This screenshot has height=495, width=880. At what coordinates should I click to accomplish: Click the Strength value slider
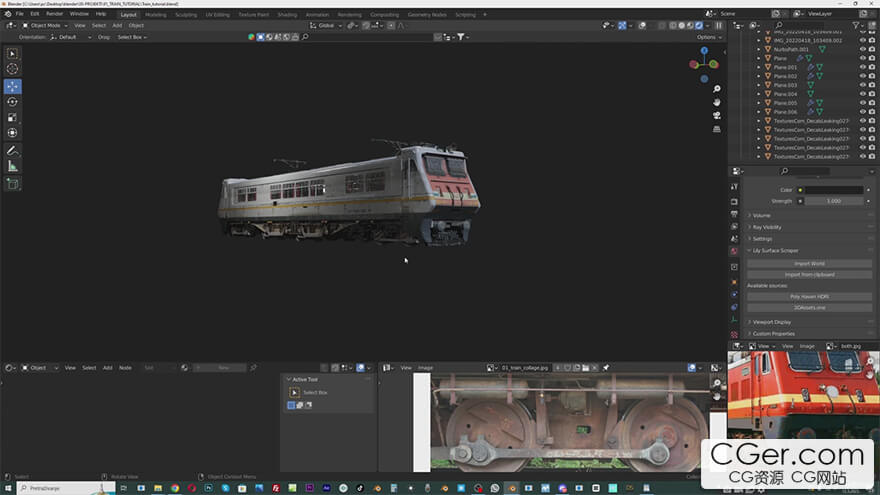[834, 201]
